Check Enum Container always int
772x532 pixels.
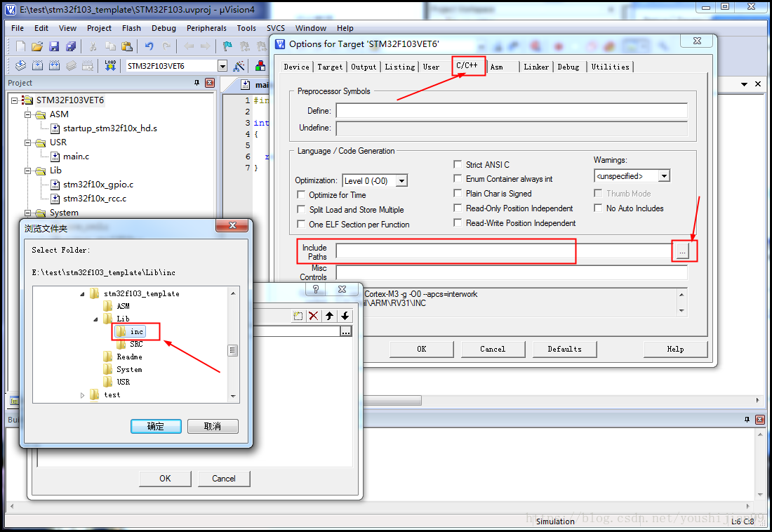[x=458, y=179]
